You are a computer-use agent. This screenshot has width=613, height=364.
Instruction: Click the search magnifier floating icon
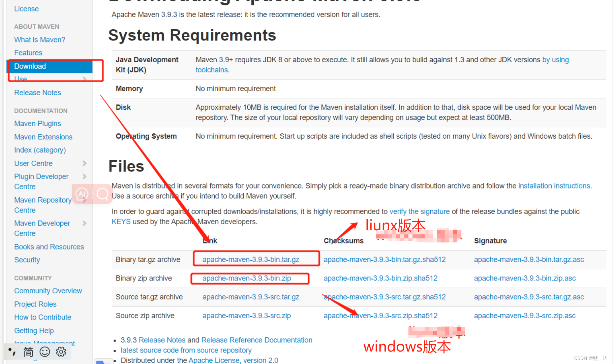pyautogui.click(x=103, y=194)
